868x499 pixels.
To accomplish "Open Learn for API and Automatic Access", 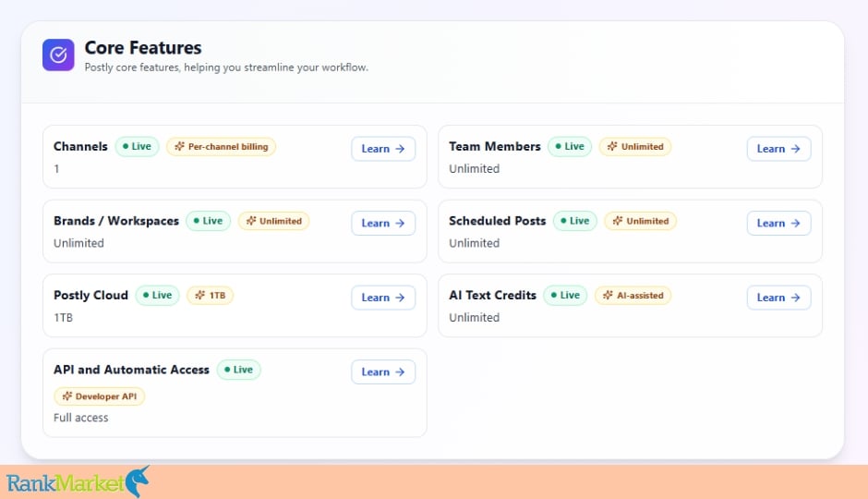I will [383, 371].
